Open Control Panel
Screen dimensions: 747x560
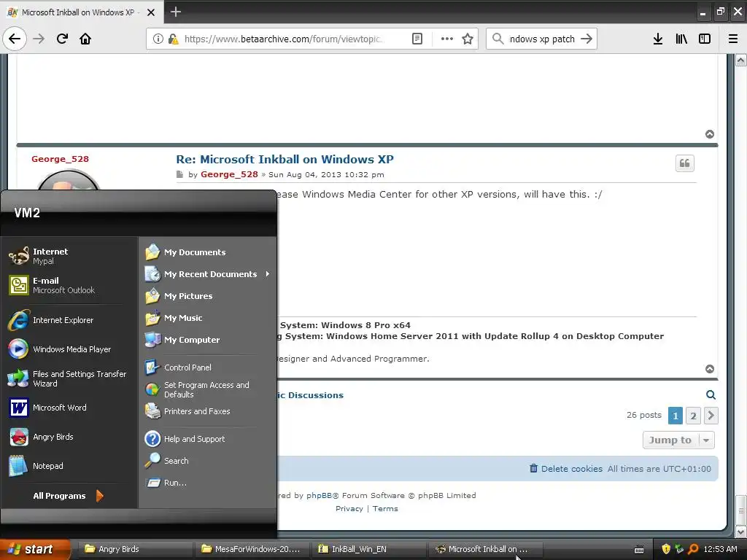(x=208, y=367)
